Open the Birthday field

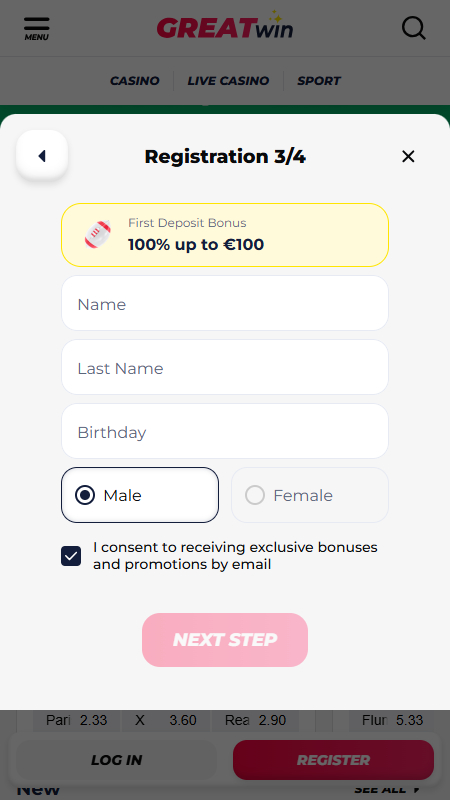tap(225, 431)
